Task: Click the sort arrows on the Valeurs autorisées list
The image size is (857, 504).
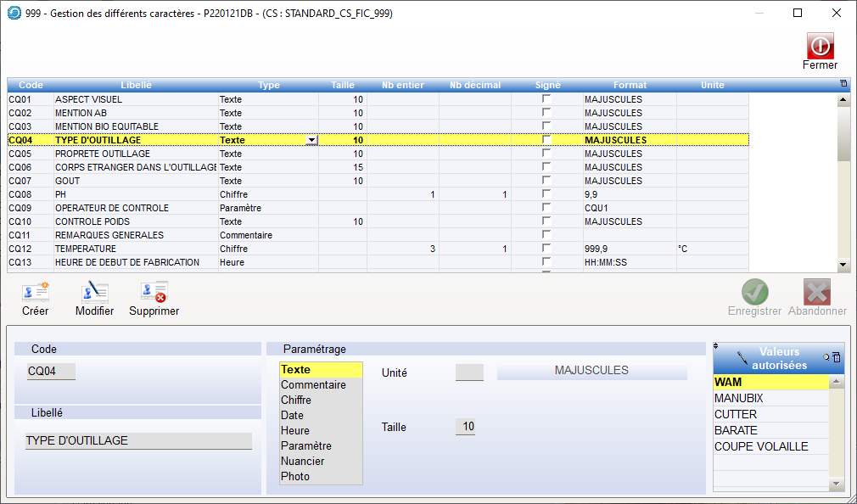Action: coord(716,346)
